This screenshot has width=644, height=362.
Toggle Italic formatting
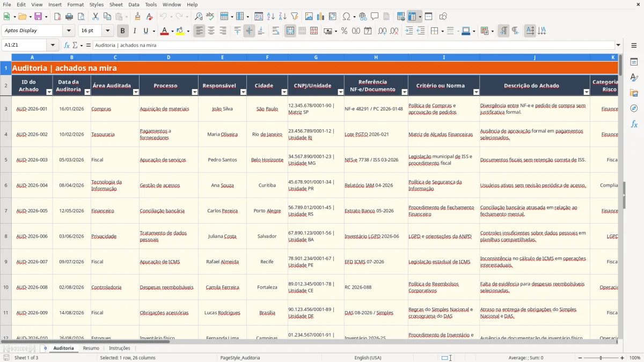click(135, 31)
